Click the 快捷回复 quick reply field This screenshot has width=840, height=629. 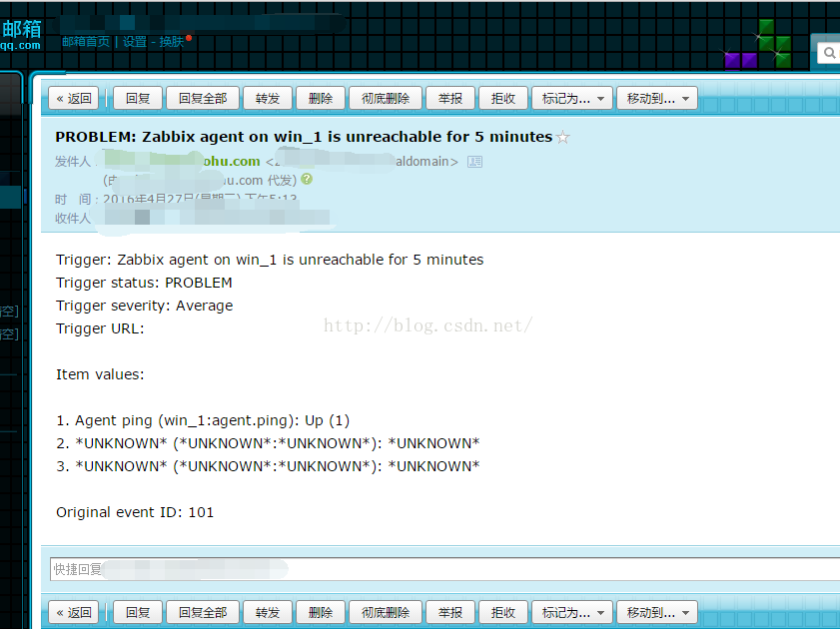444,569
